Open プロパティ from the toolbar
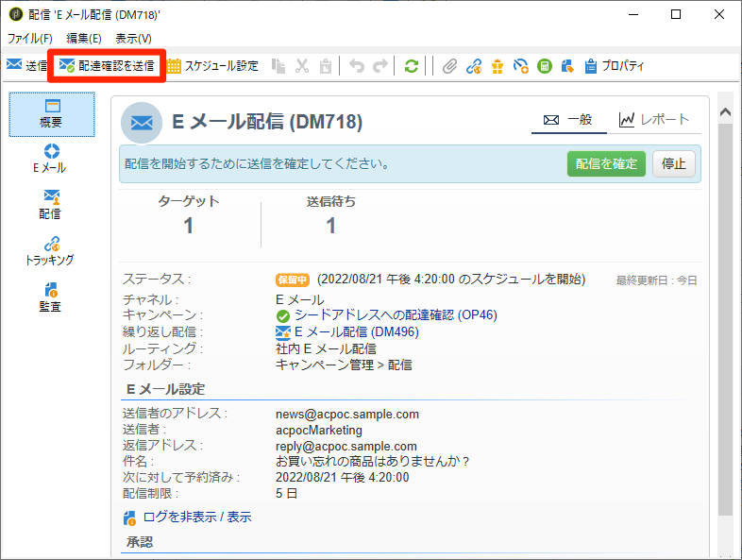This screenshot has width=742, height=560. tap(615, 66)
